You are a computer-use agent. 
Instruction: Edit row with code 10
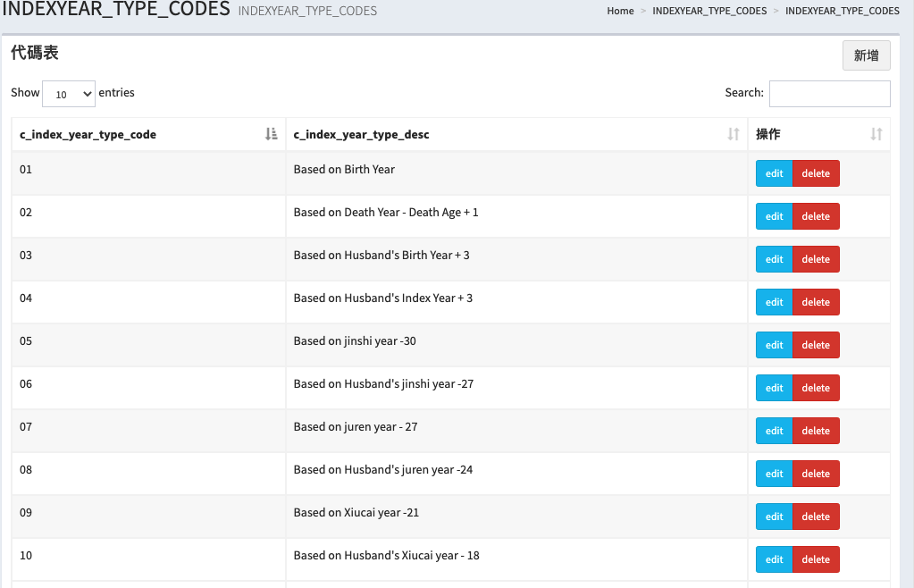click(774, 559)
